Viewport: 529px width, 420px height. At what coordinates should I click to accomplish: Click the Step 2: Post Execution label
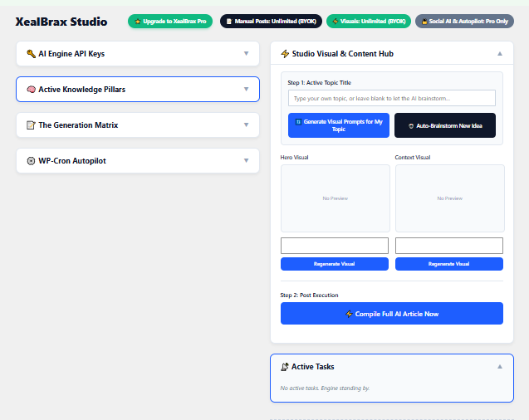309,295
